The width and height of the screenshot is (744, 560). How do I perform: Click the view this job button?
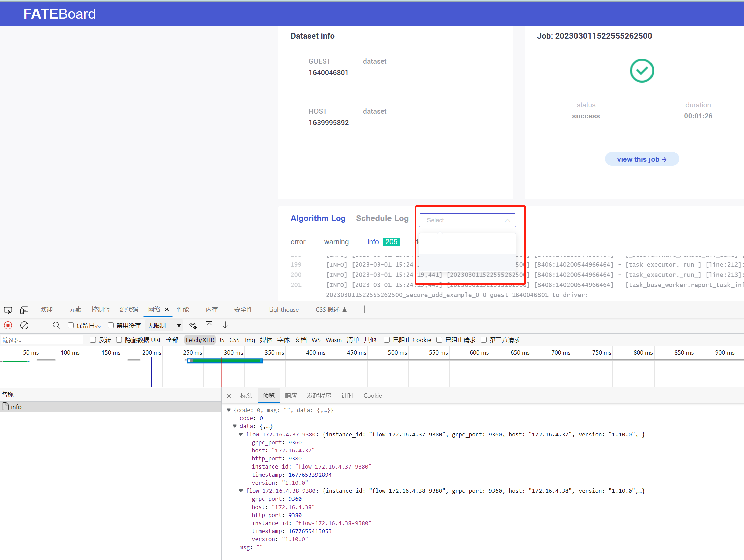(x=641, y=159)
